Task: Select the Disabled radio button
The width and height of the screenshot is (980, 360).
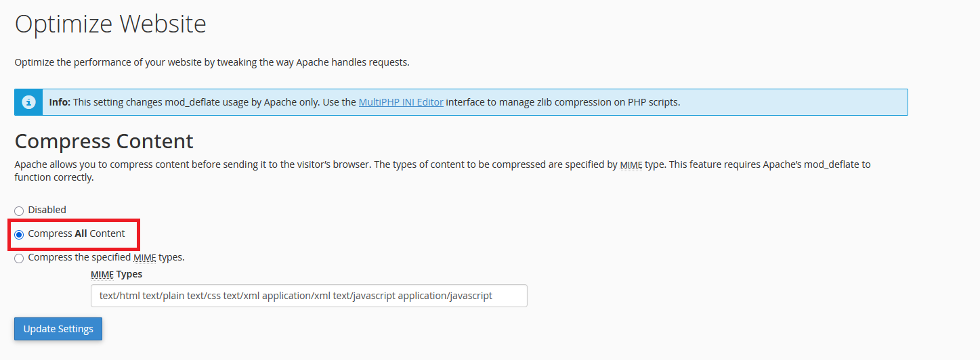Action: pos(19,211)
